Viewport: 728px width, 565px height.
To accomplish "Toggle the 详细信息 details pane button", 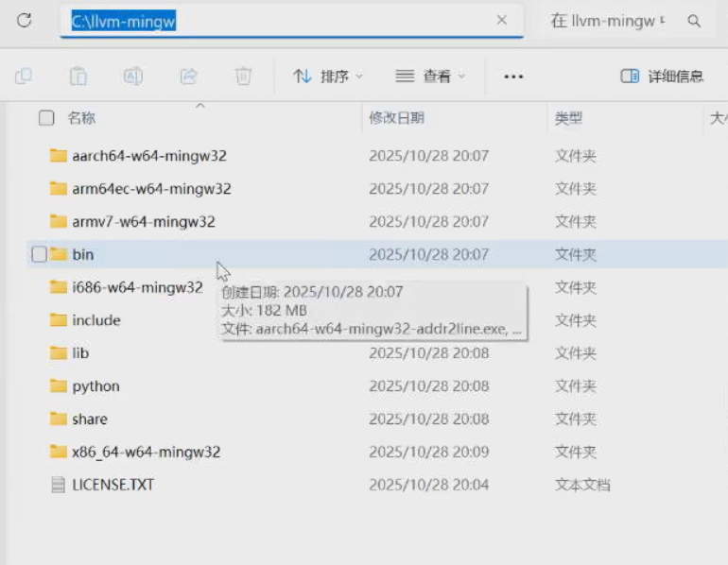I will tap(662, 77).
